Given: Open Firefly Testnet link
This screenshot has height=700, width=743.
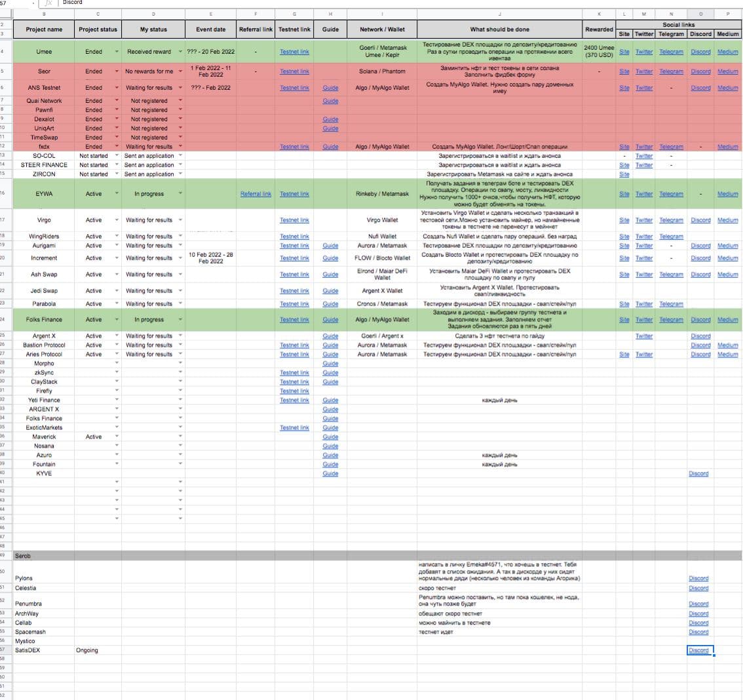Looking at the screenshot, I should tap(294, 391).
